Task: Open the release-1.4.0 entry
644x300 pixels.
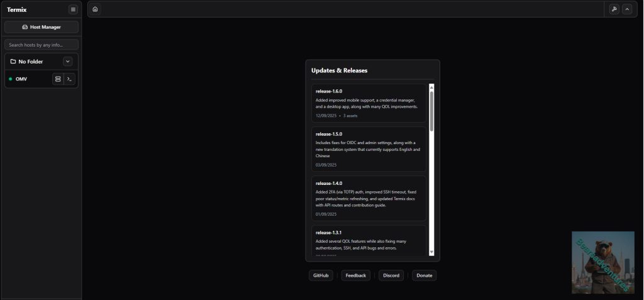Action: [x=369, y=198]
